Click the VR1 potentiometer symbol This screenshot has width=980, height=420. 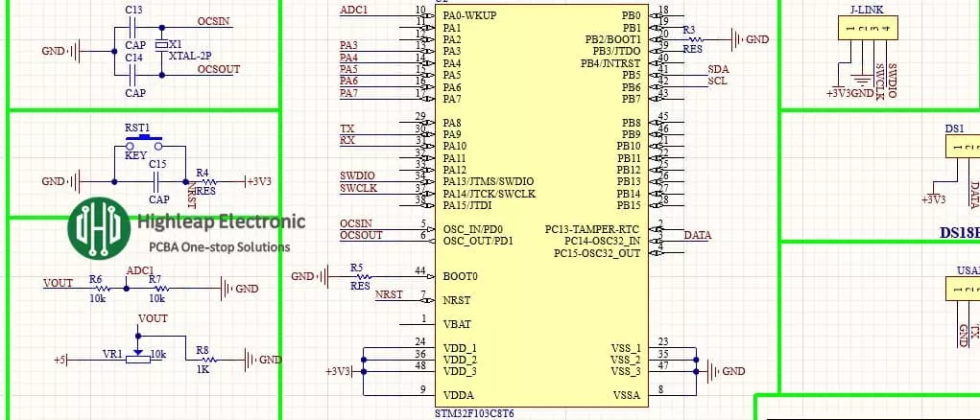tap(139, 355)
